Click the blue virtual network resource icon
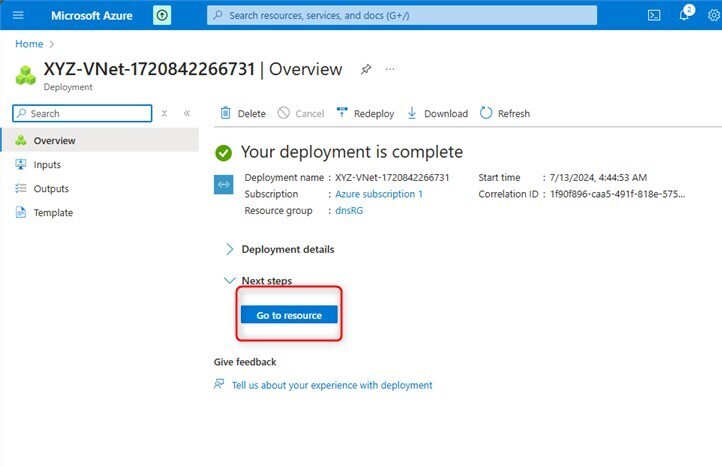The height and width of the screenshot is (467, 722). tap(223, 185)
